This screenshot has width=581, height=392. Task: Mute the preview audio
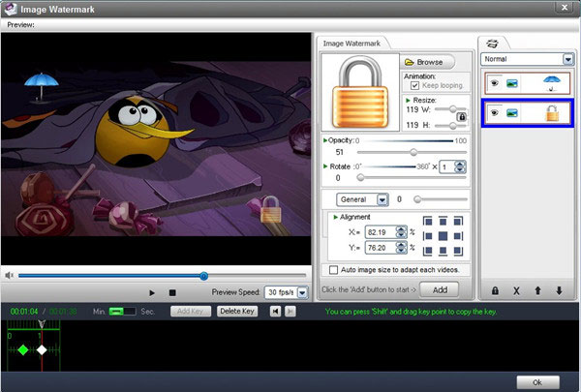click(x=10, y=275)
